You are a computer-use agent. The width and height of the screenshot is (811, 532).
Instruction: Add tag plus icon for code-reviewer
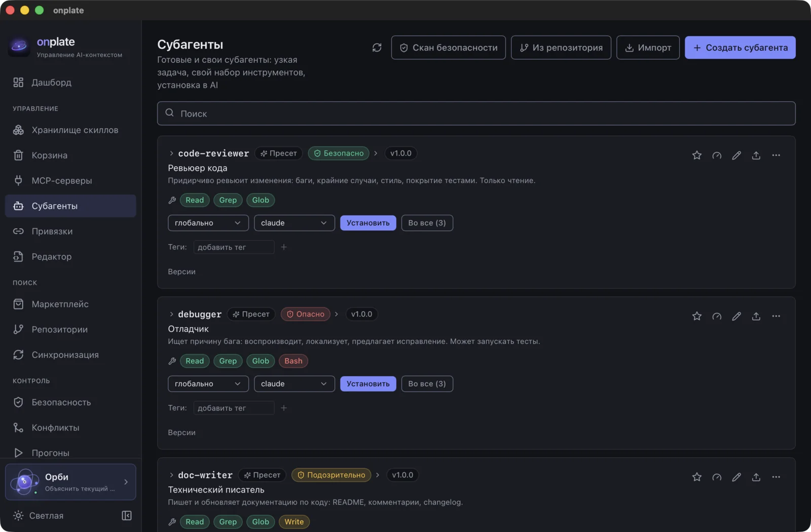[x=284, y=247]
